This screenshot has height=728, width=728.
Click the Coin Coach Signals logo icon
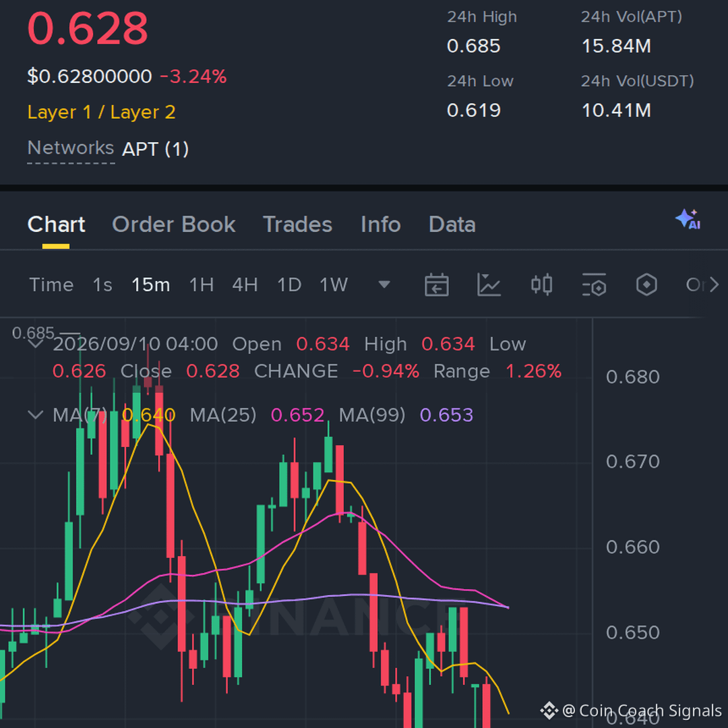click(549, 710)
